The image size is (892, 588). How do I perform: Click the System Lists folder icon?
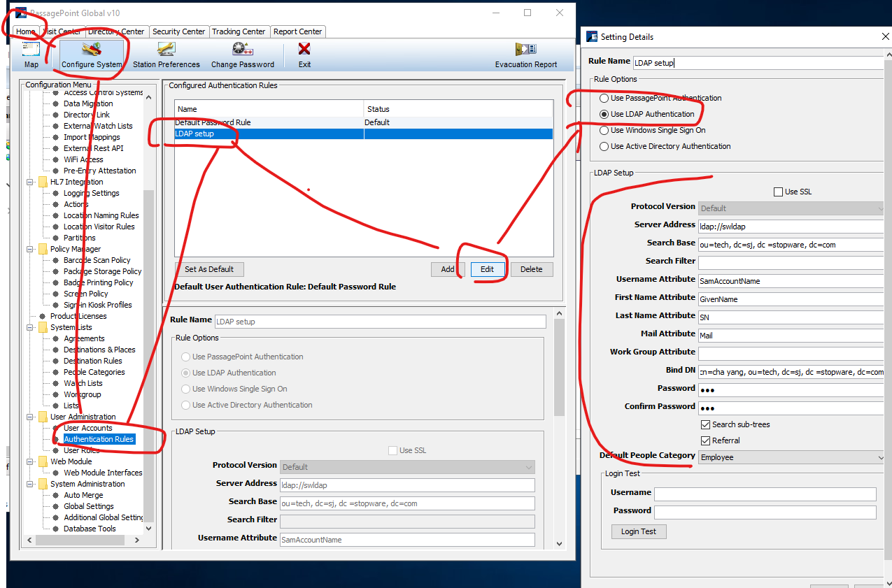(x=43, y=327)
